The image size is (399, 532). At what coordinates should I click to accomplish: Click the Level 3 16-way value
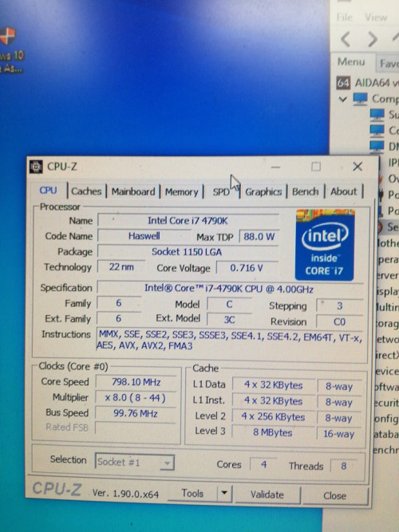(x=339, y=434)
